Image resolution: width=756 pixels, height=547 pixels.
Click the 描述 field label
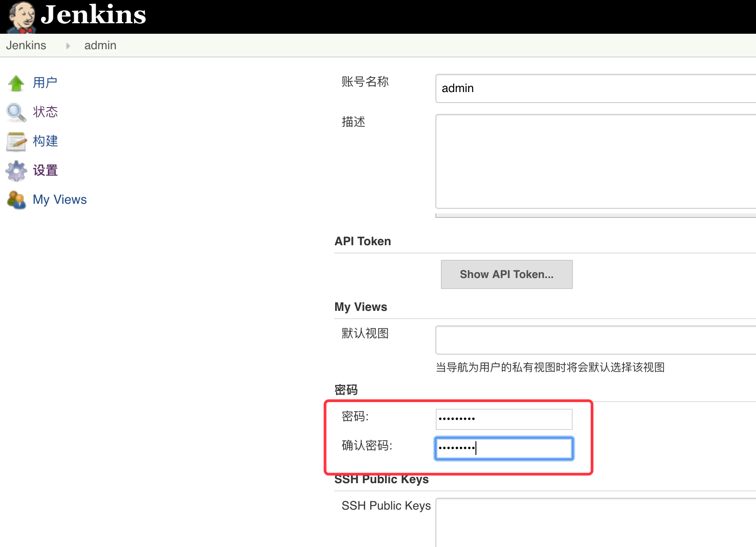(353, 122)
